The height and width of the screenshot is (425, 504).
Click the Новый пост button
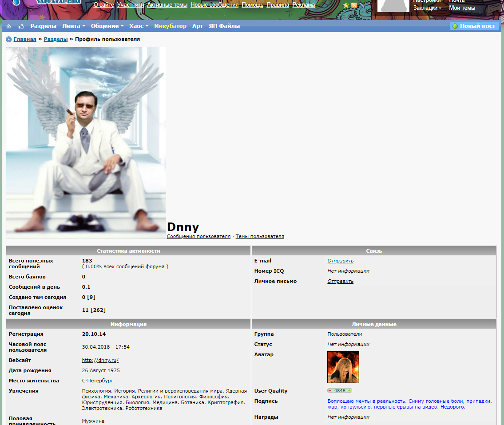click(x=474, y=26)
